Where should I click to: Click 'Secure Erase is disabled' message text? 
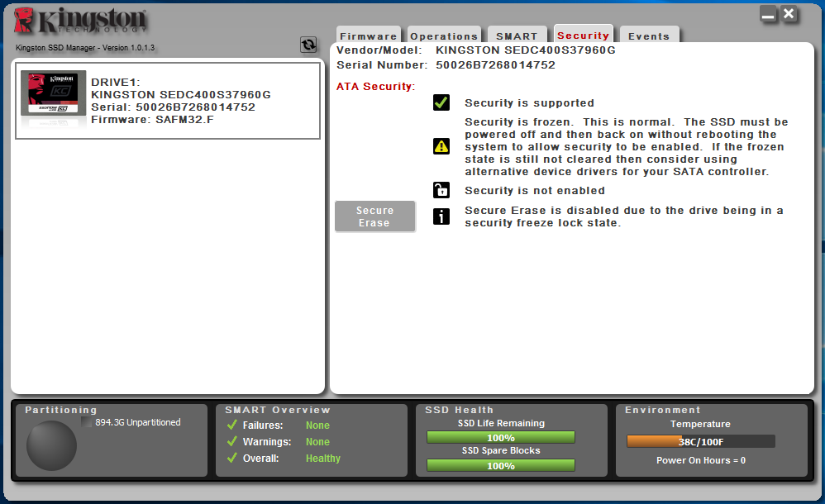pyautogui.click(x=624, y=216)
